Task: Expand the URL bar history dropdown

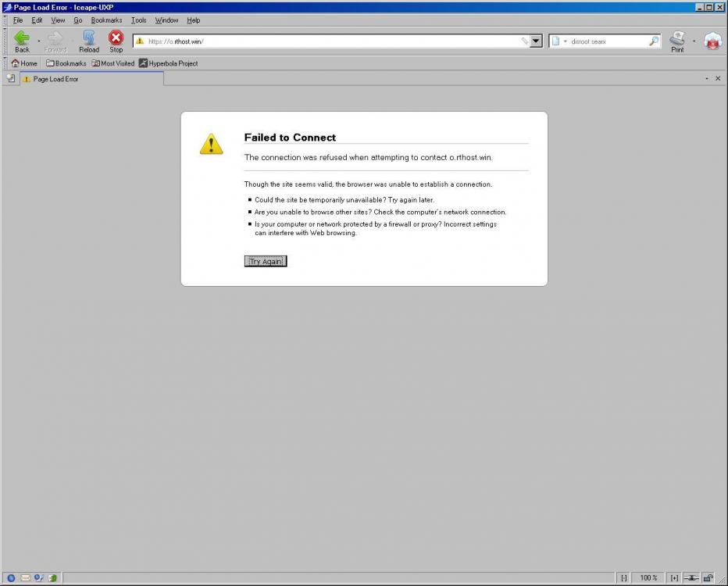Action: click(536, 41)
